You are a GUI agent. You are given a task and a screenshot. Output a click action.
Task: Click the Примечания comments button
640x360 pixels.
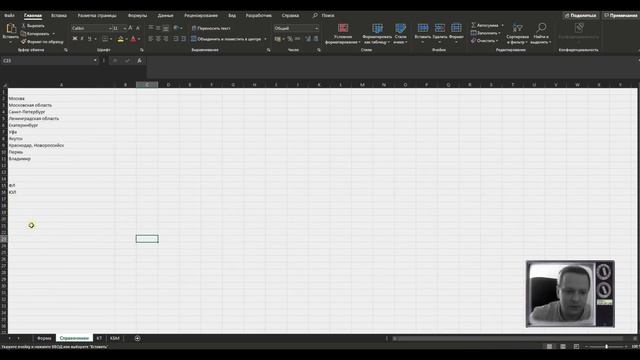[621, 16]
